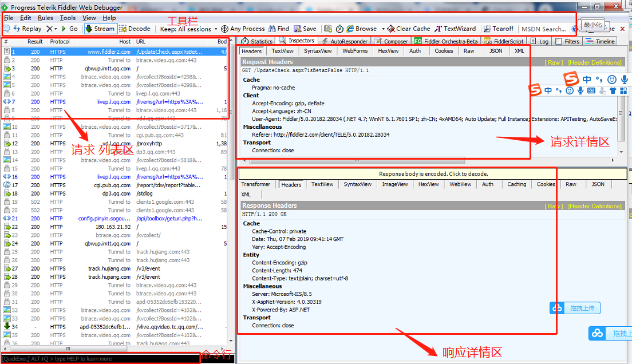Screen dimensions: 632x364
Task: Open the AutoResponder tab
Action: [x=345, y=41]
